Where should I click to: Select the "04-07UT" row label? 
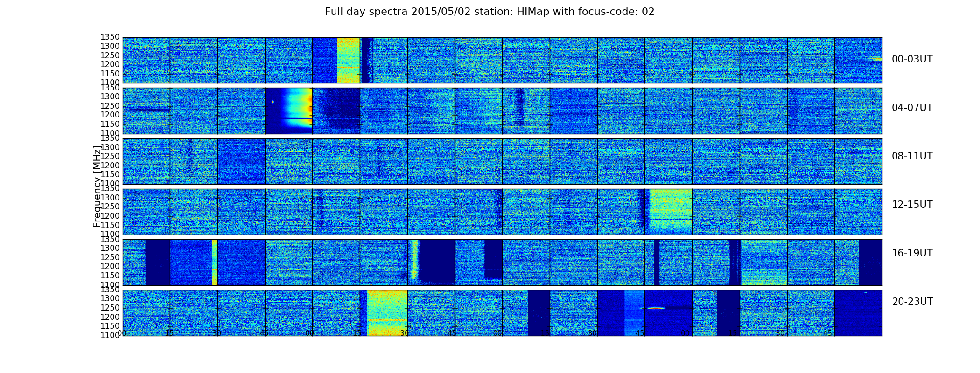[x=912, y=108]
